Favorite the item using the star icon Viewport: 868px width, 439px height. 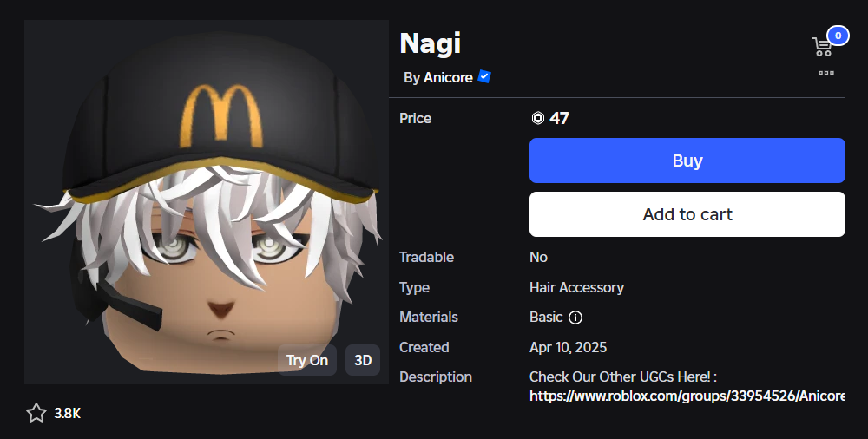pos(36,413)
